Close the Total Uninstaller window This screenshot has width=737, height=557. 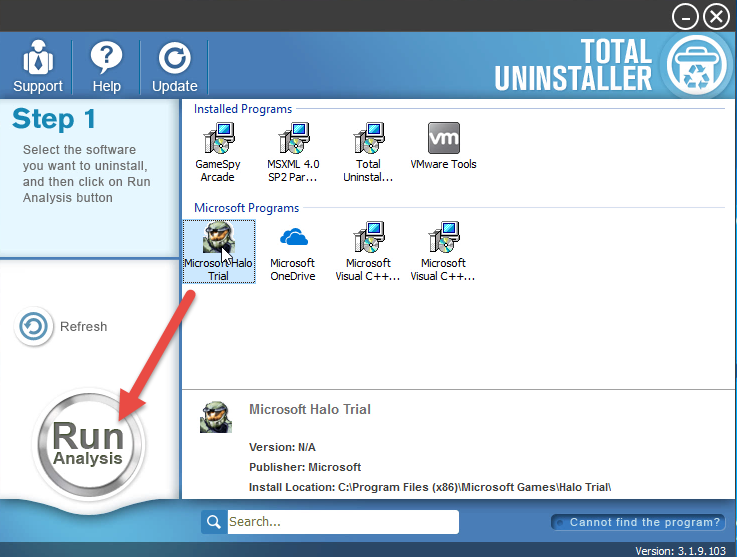click(716, 17)
